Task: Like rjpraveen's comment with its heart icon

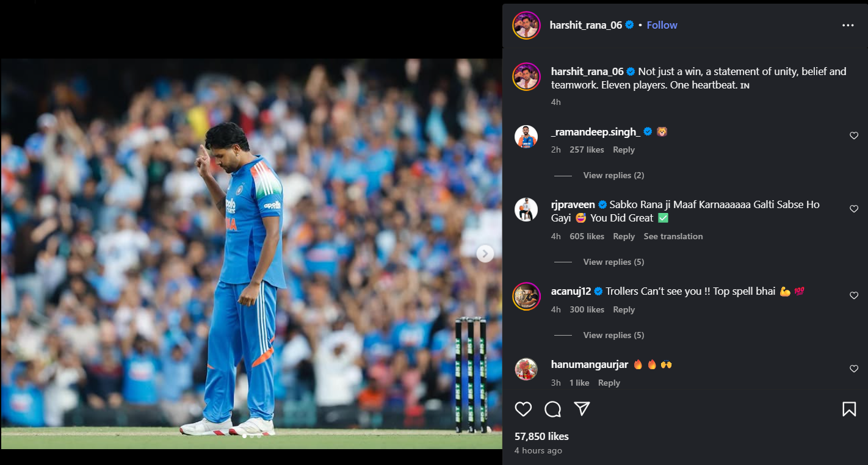Action: coord(853,209)
